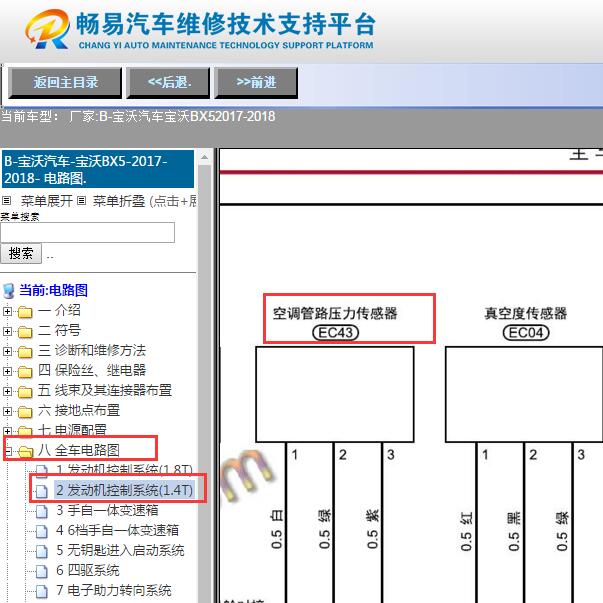Click the 搜索 button
This screenshot has width=603, height=603.
21,253
